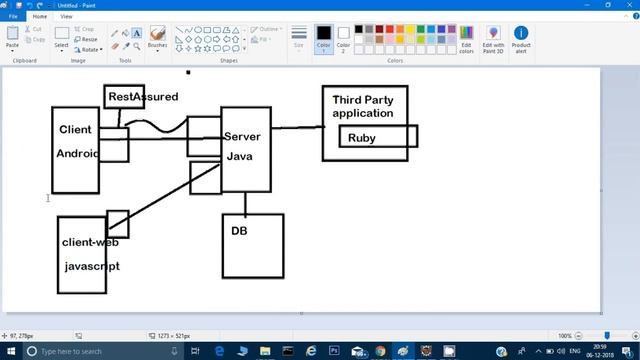Open Task View on the taskbar
Screen dimensions: 640x360
pos(195,351)
